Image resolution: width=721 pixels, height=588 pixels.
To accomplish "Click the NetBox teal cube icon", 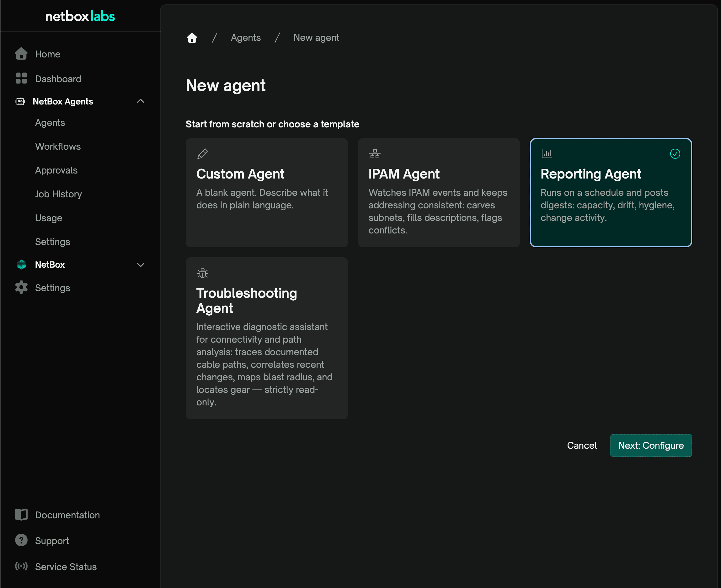I will (x=21, y=264).
